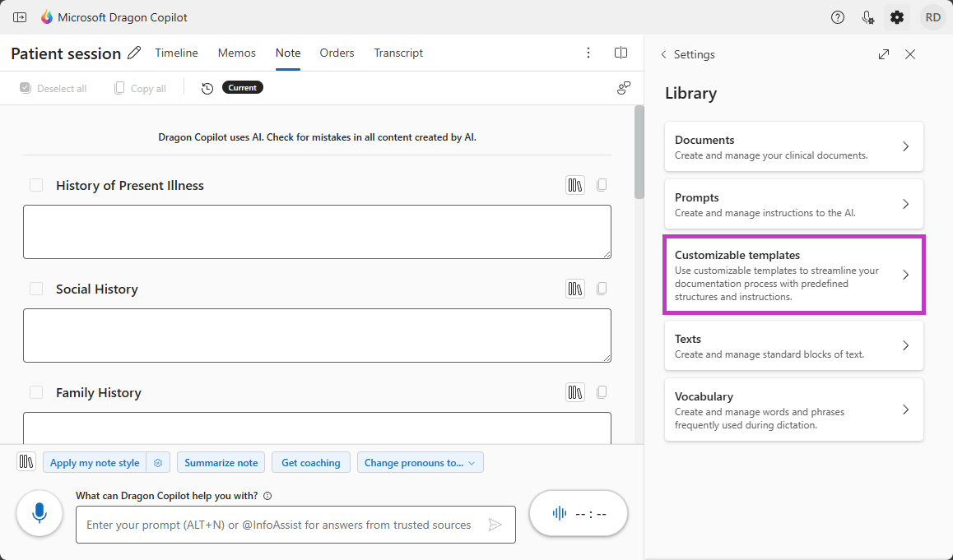Check the Family History section checkbox
This screenshot has width=953, height=560.
(x=36, y=392)
